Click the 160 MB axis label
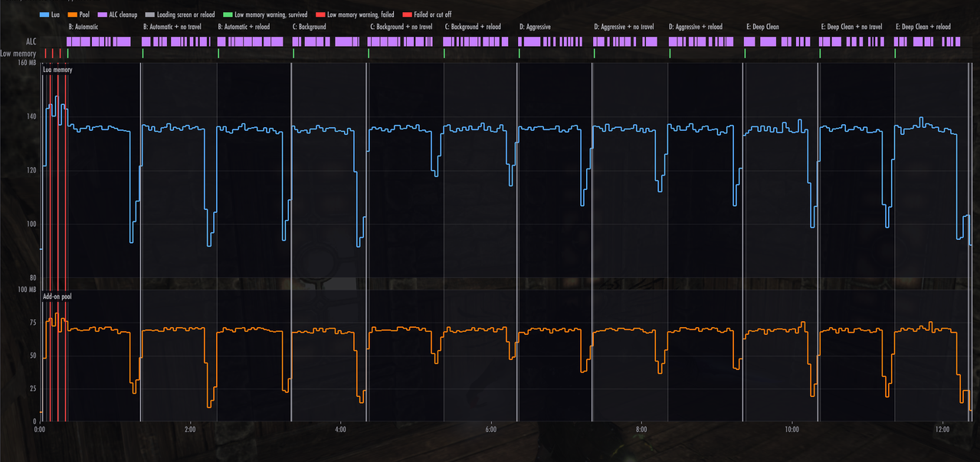 point(27,63)
